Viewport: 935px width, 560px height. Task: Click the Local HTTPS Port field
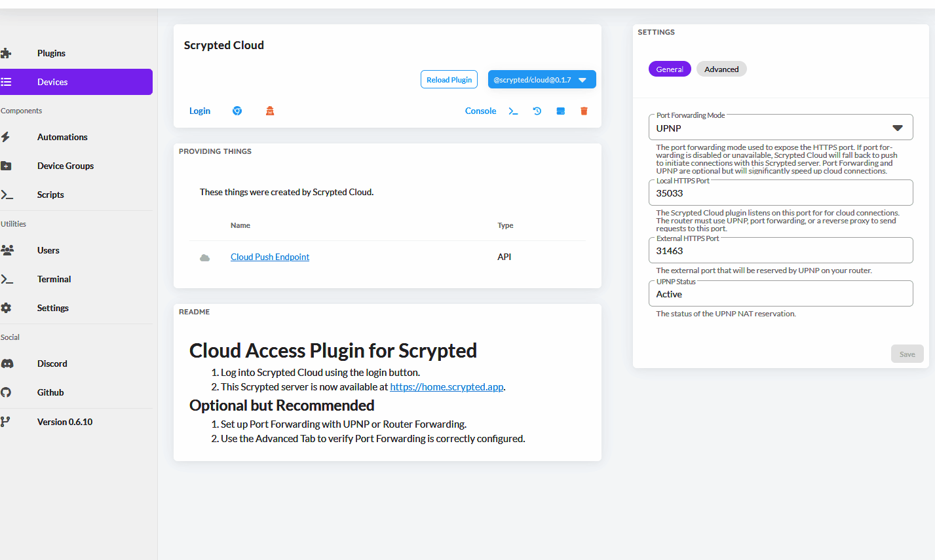tap(780, 193)
